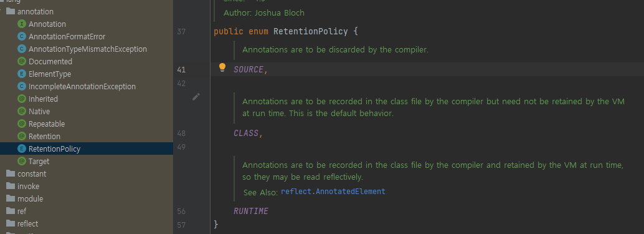Select Retention in the project tree
644x234 pixels.
click(44, 137)
